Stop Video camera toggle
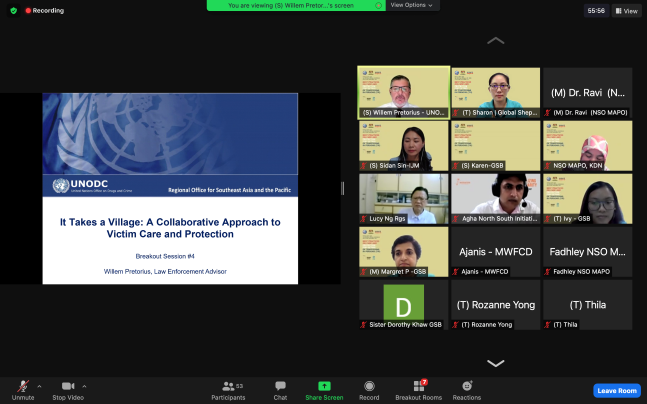Viewport: 647px width, 404px height. point(68,388)
